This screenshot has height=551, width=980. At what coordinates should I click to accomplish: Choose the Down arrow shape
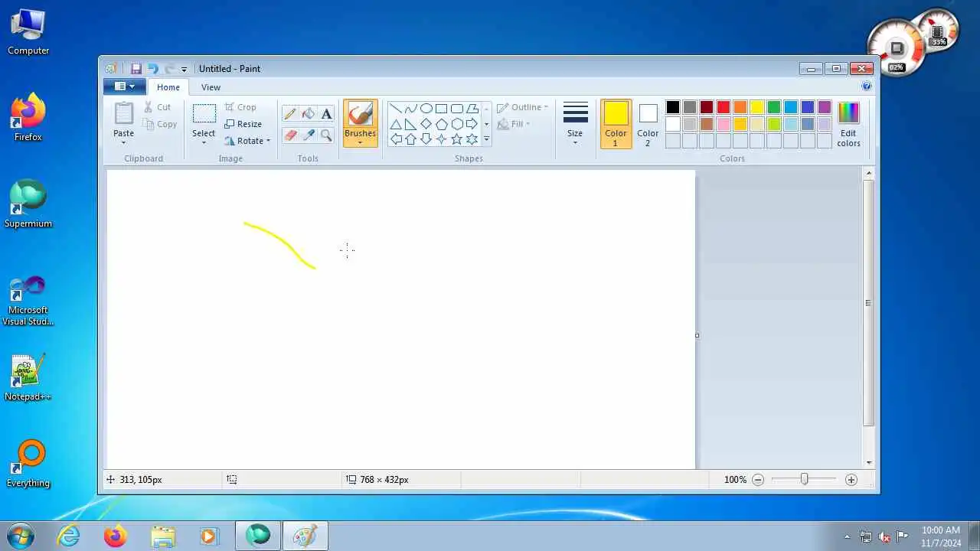426,139
